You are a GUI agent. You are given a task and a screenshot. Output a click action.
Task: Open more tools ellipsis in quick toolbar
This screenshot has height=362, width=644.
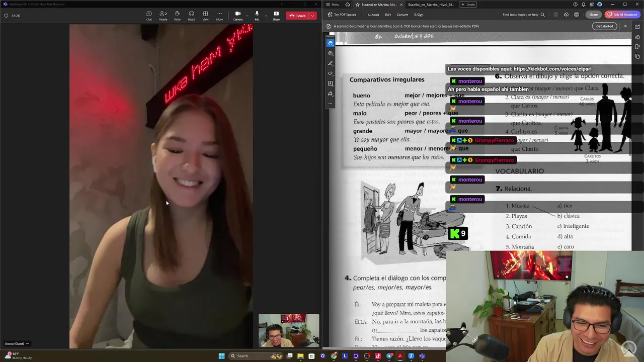click(x=331, y=103)
